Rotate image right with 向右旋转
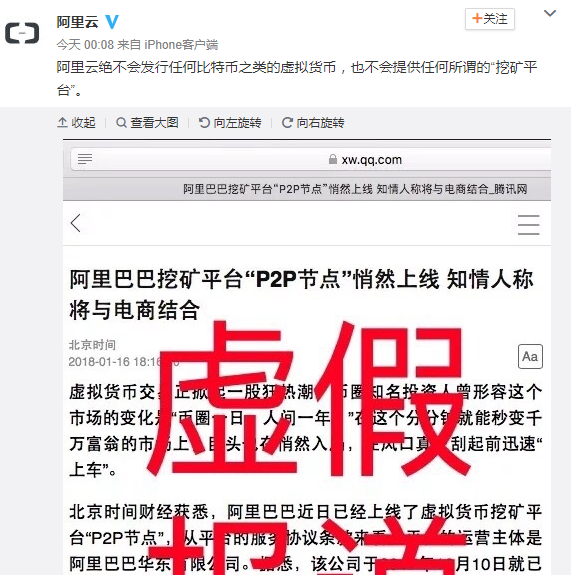The width and height of the screenshot is (571, 575). point(313,122)
